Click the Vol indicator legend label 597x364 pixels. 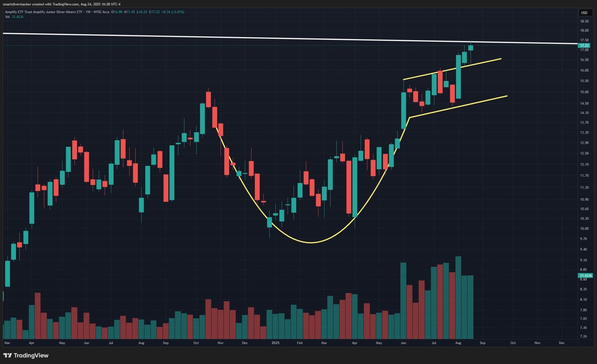(7, 17)
